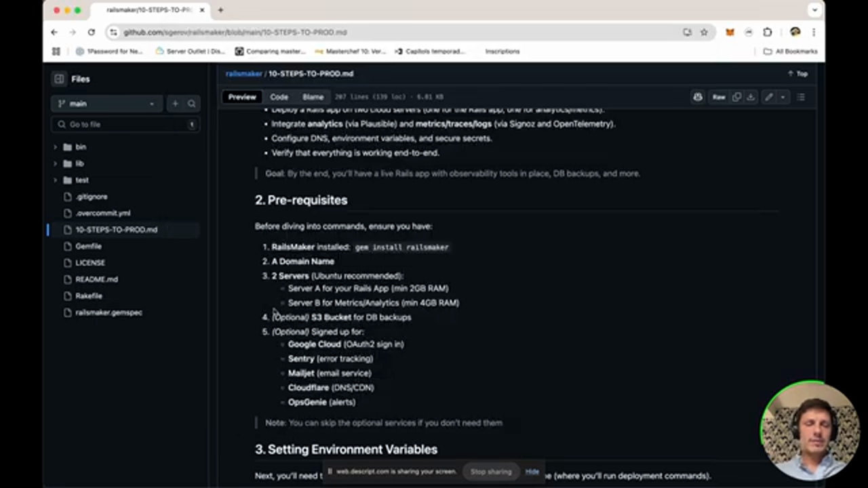868x488 pixels.
Task: Expand the lib folder chevron
Action: click(56, 163)
